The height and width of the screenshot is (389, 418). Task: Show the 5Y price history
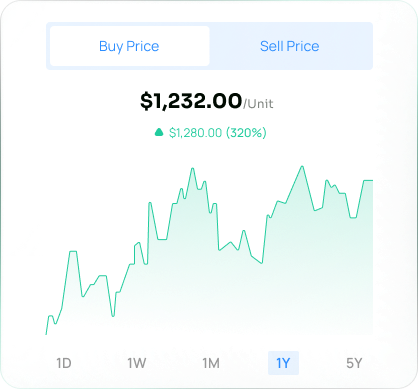click(354, 363)
